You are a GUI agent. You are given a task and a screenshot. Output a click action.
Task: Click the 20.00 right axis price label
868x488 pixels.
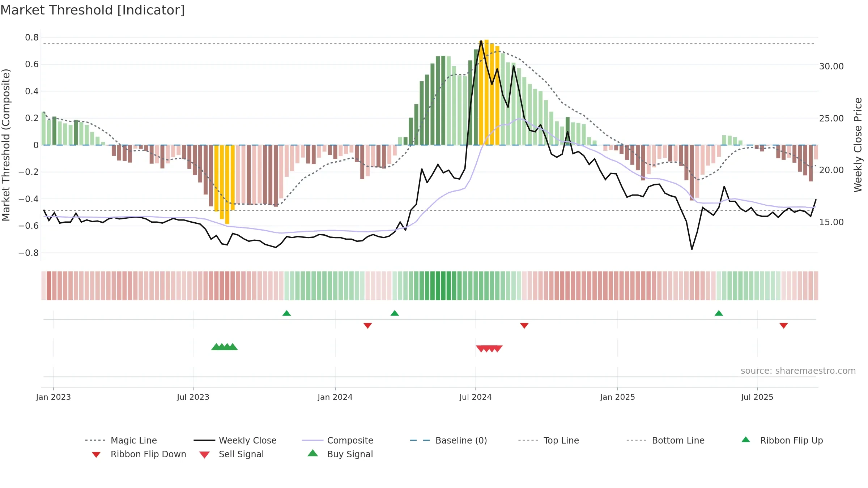click(x=831, y=170)
